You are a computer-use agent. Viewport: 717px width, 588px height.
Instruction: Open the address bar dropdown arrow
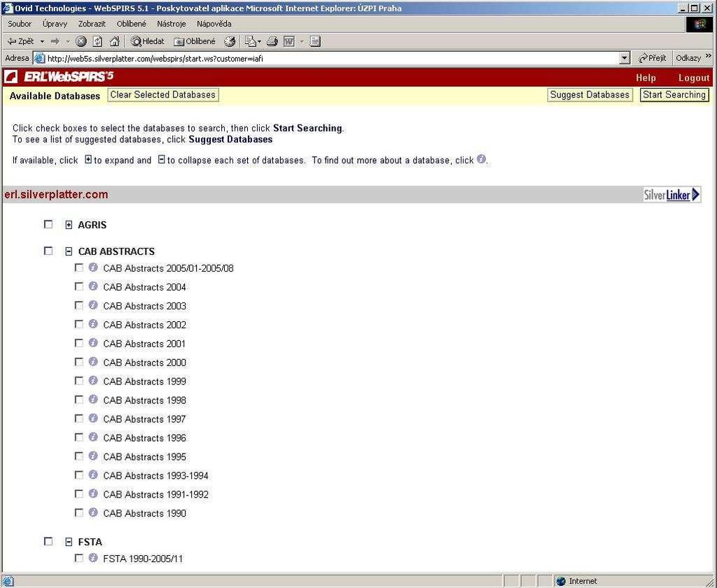coord(625,58)
